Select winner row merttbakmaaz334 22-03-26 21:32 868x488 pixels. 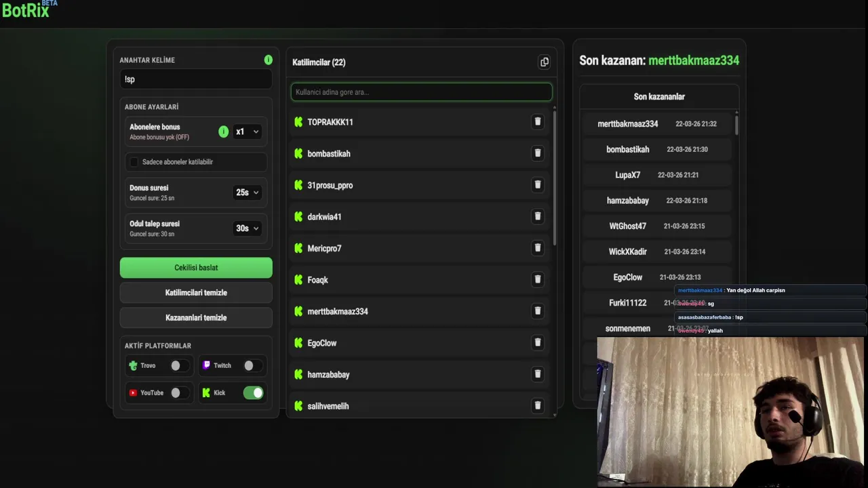657,124
